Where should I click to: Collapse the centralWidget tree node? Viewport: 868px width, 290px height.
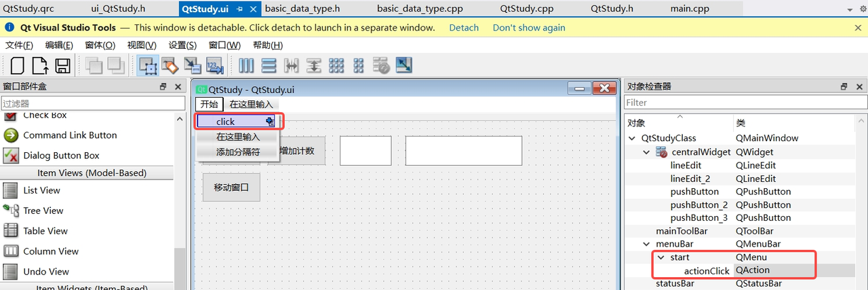coord(647,152)
